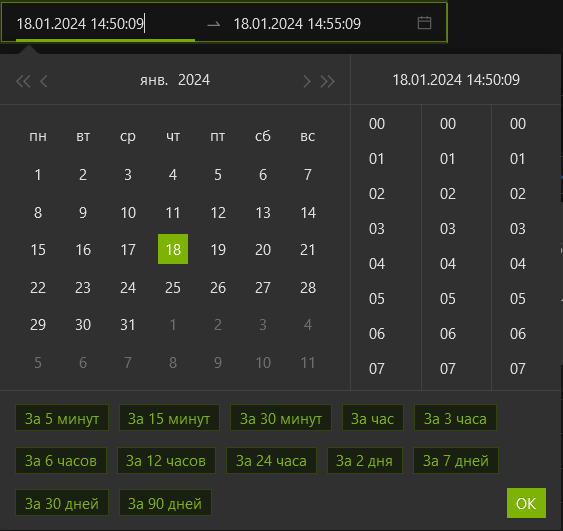Click the start date input field

(105, 24)
